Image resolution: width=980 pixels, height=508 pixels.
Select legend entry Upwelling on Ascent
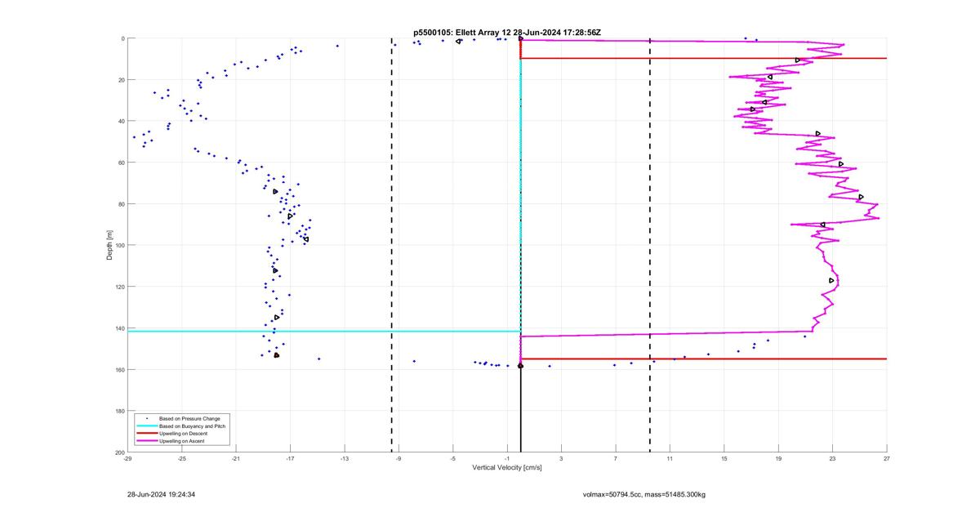pyautogui.click(x=181, y=441)
